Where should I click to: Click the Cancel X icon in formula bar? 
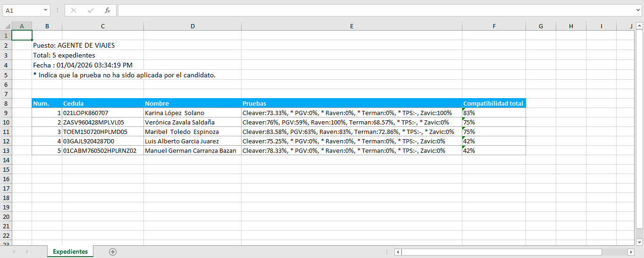pos(74,10)
